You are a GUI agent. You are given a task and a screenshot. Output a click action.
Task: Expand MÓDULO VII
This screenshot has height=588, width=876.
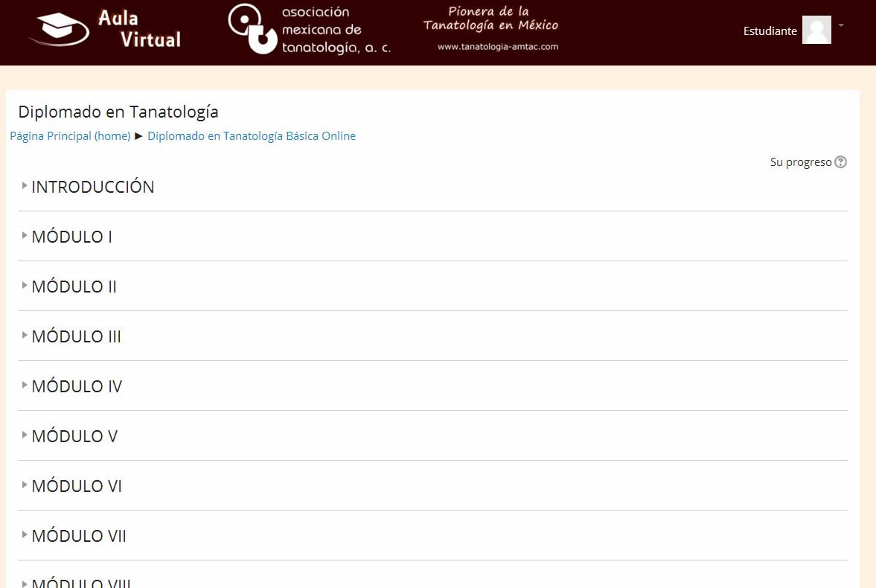tap(79, 535)
